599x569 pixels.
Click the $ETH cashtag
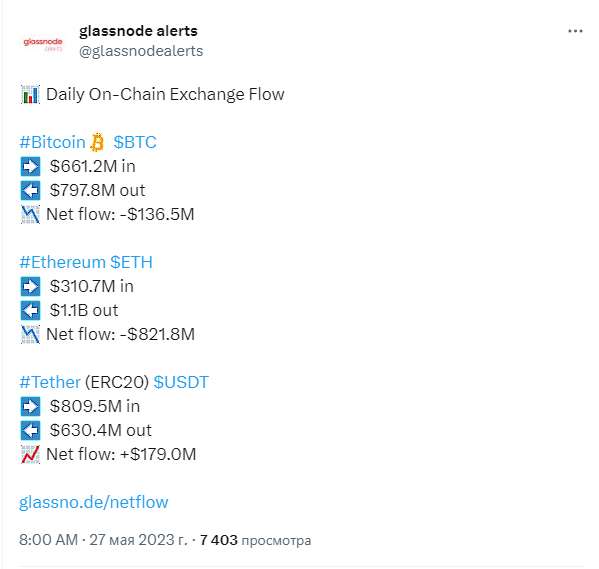[131, 262]
